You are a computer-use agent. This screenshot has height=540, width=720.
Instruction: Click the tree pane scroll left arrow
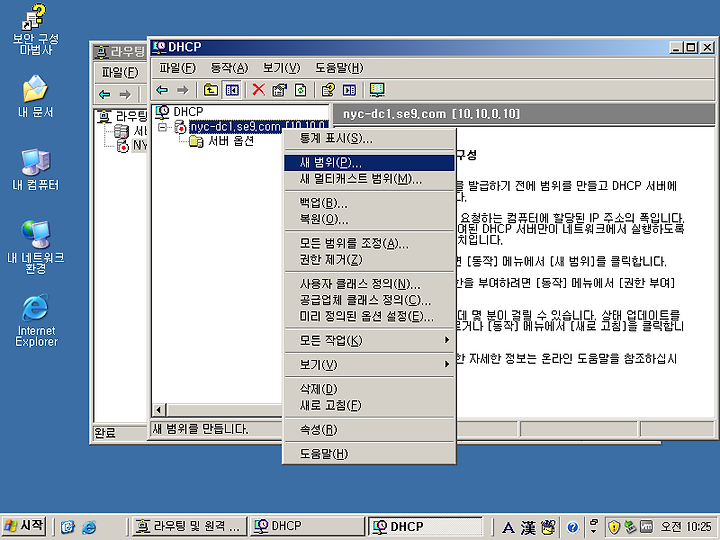(x=159, y=409)
